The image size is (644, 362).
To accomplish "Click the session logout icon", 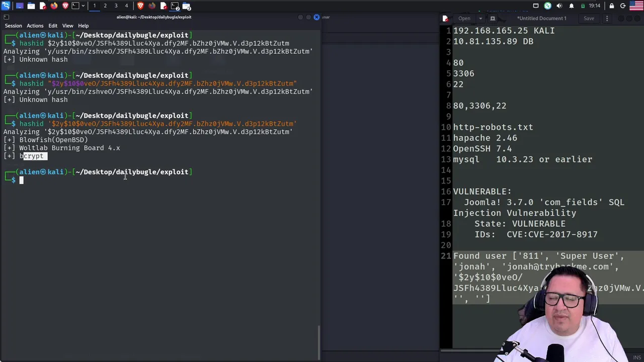I will point(623,6).
